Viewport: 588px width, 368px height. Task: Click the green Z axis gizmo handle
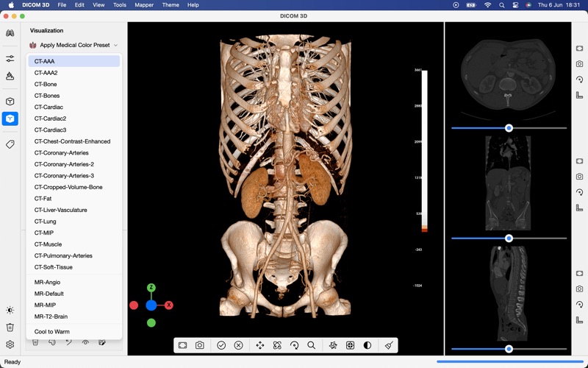tap(151, 288)
